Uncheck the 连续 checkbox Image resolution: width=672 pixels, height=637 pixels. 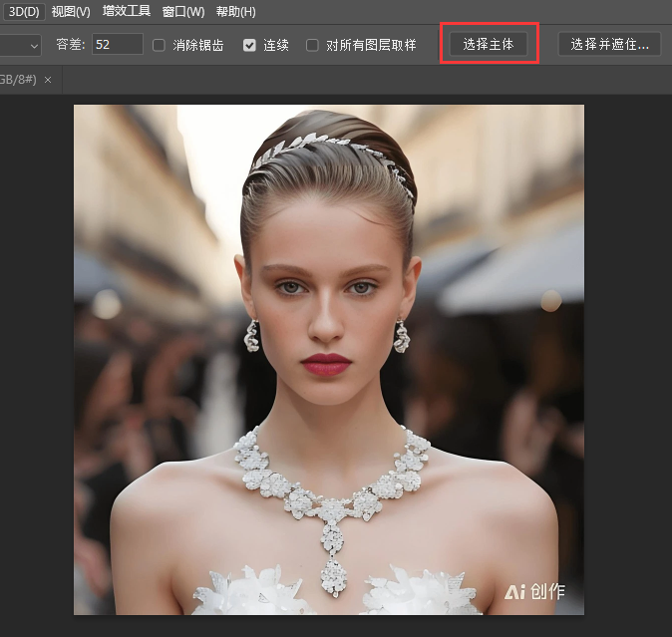(249, 45)
